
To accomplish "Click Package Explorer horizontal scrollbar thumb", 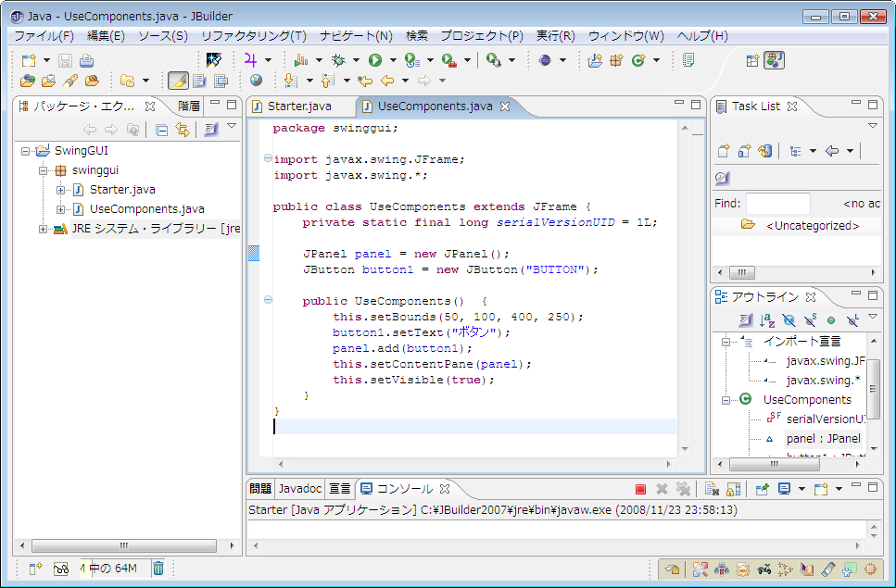I will pos(123,545).
